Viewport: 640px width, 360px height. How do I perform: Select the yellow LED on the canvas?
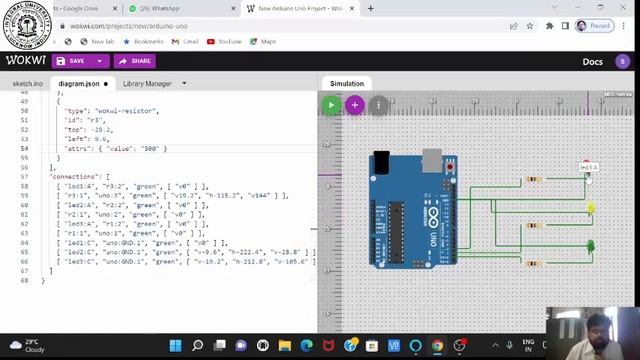point(591,209)
